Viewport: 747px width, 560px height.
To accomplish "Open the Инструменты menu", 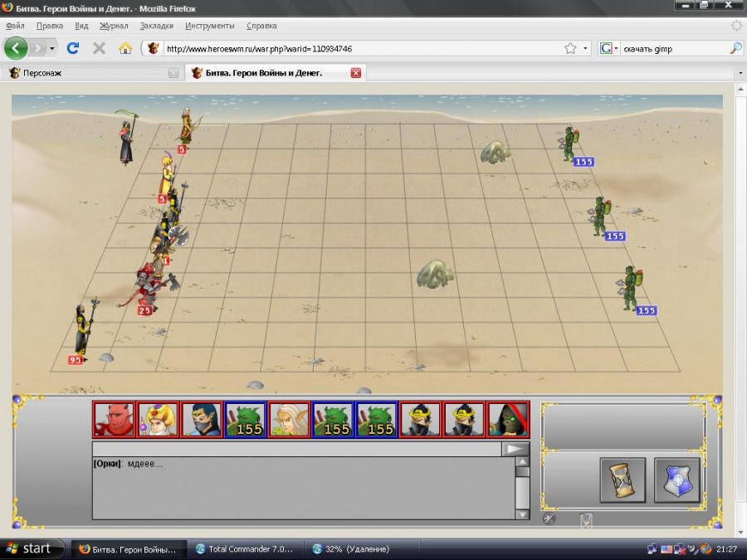I will [210, 26].
